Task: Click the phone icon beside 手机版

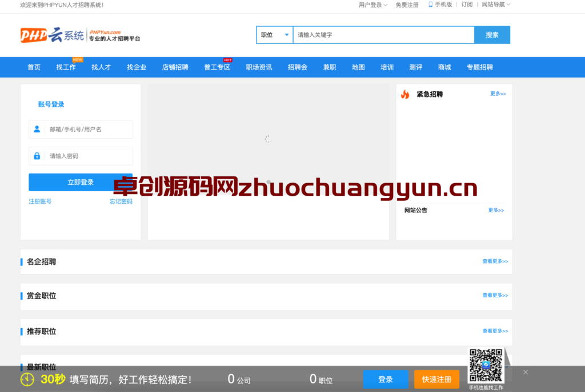Action: 430,5
